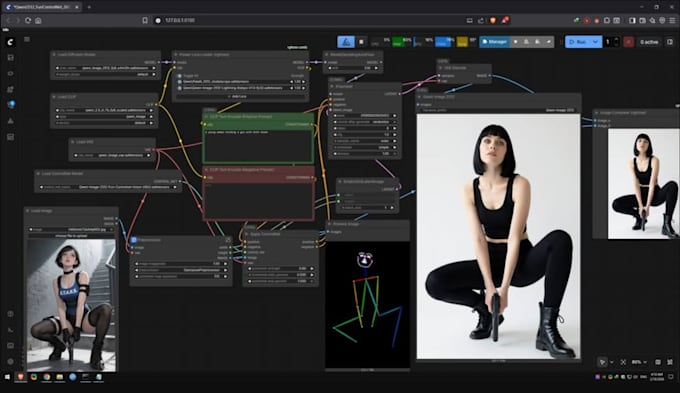This screenshot has width=680, height=393.
Task: Open the type dropdown in Load CLIP
Action: coord(104,117)
